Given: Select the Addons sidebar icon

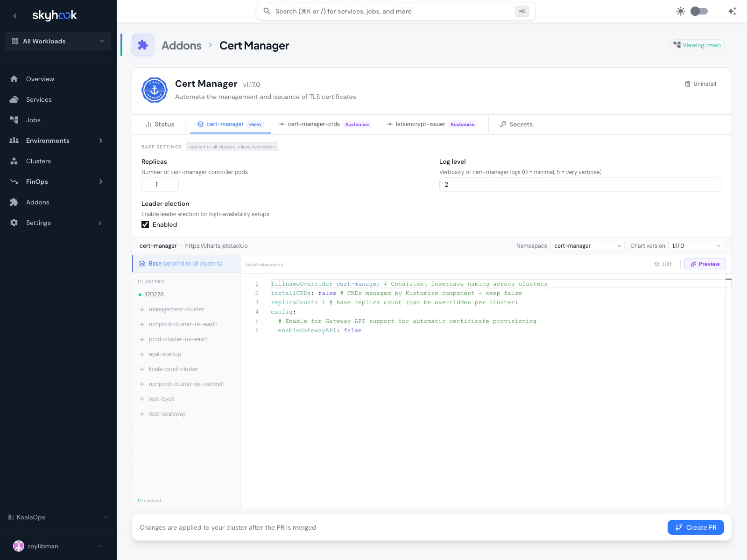Looking at the screenshot, I should 14,202.
